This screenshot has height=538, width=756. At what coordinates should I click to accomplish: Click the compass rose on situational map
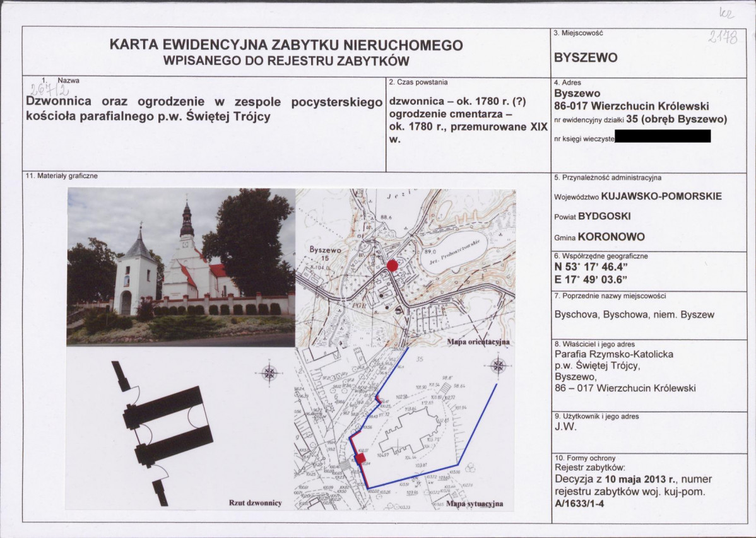coord(498,365)
